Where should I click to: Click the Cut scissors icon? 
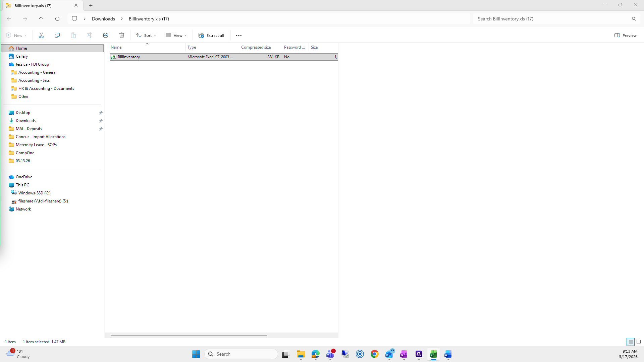[x=41, y=35]
